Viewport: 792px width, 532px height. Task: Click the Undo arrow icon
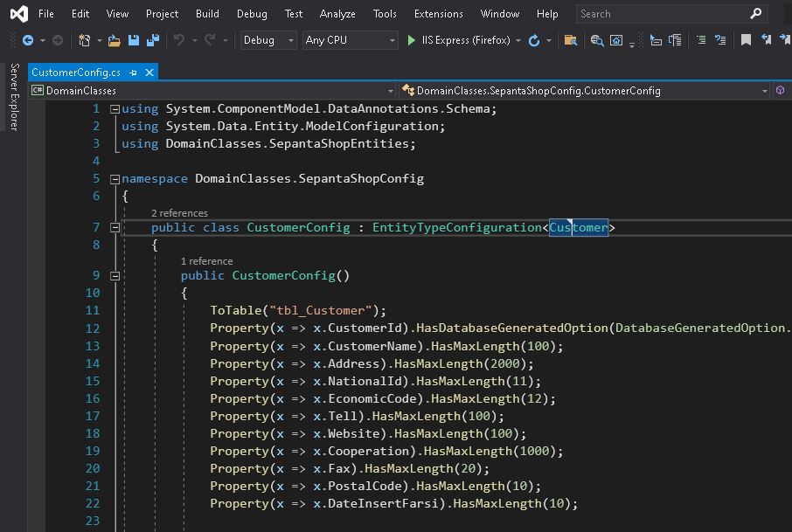click(179, 40)
